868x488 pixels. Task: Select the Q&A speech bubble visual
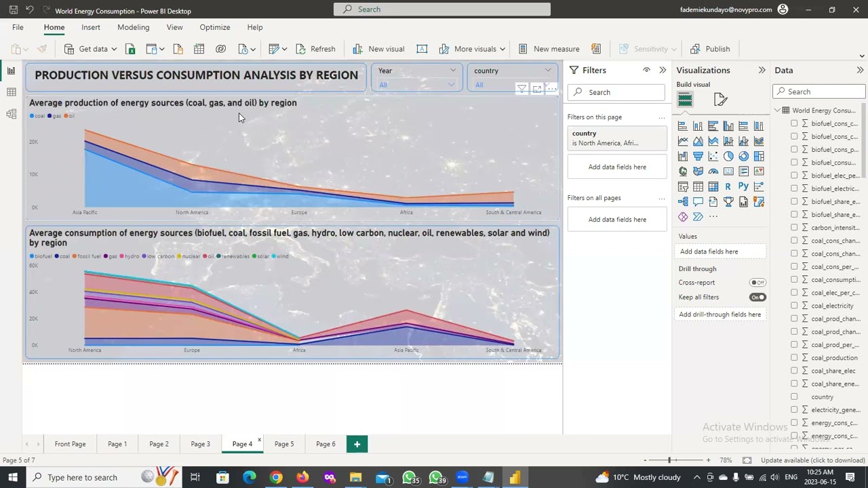tap(698, 201)
